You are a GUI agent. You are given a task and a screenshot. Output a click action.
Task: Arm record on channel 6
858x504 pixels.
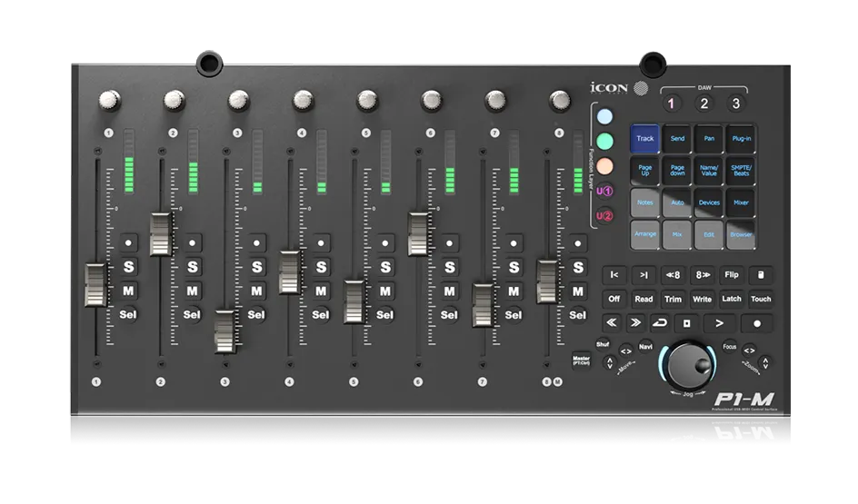point(450,243)
